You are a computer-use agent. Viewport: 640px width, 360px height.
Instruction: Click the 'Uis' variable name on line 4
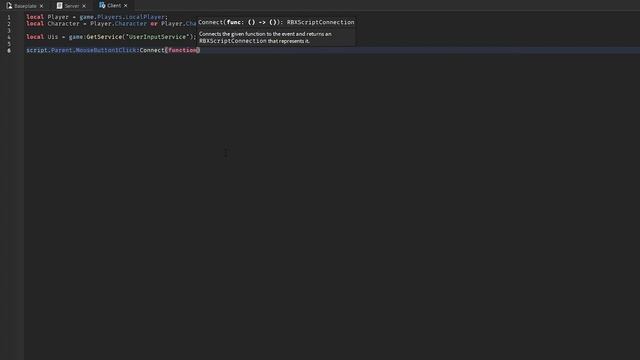click(x=53, y=37)
